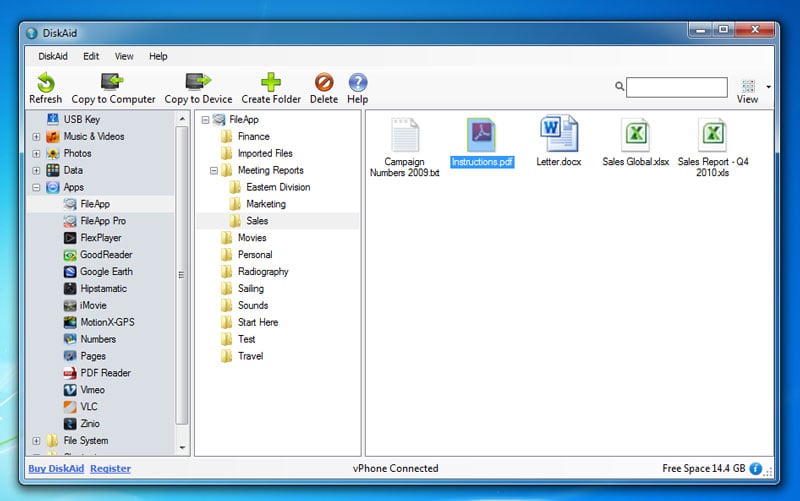Screen dimensions: 800x501
Task: Select Google Earth app entry
Action: [x=98, y=272]
